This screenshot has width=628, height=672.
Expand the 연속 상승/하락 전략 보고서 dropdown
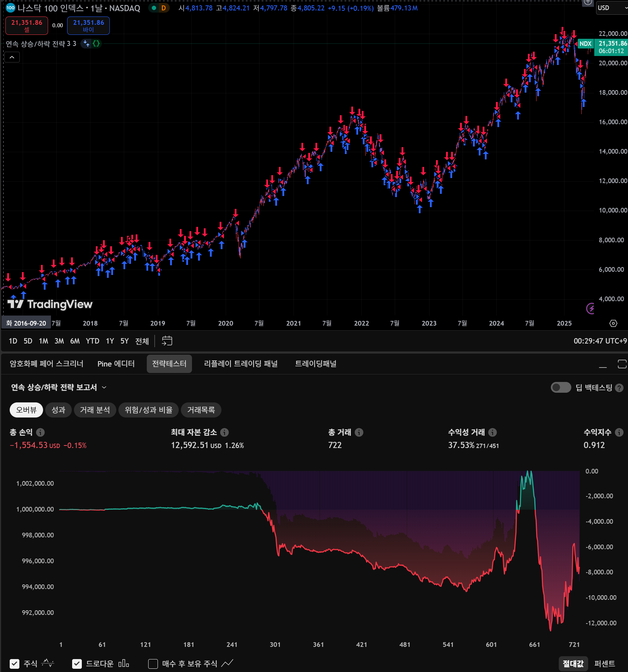[58, 387]
